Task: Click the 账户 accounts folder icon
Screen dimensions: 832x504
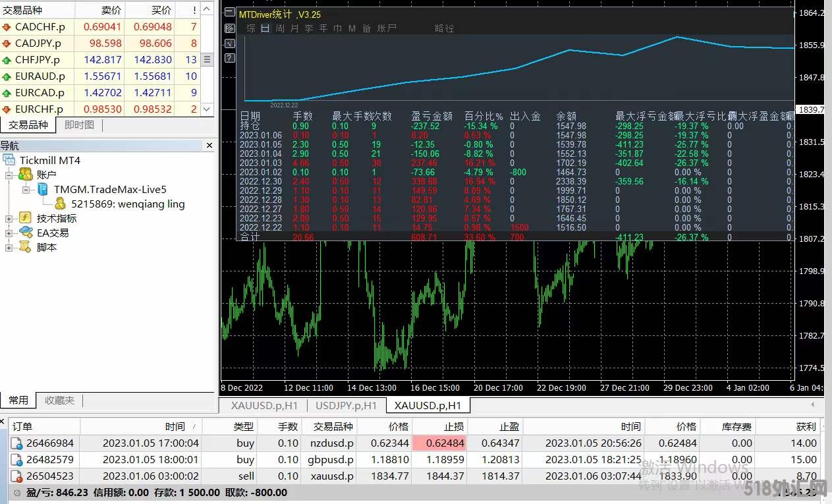Action: 26,174
